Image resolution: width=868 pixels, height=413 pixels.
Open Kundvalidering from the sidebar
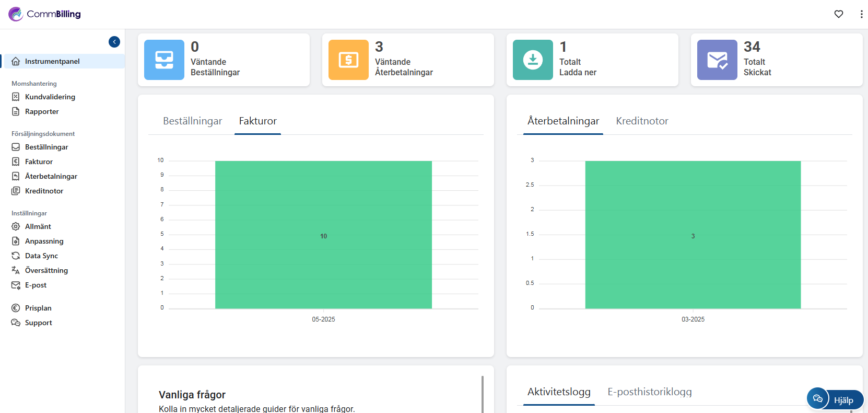pyautogui.click(x=50, y=97)
